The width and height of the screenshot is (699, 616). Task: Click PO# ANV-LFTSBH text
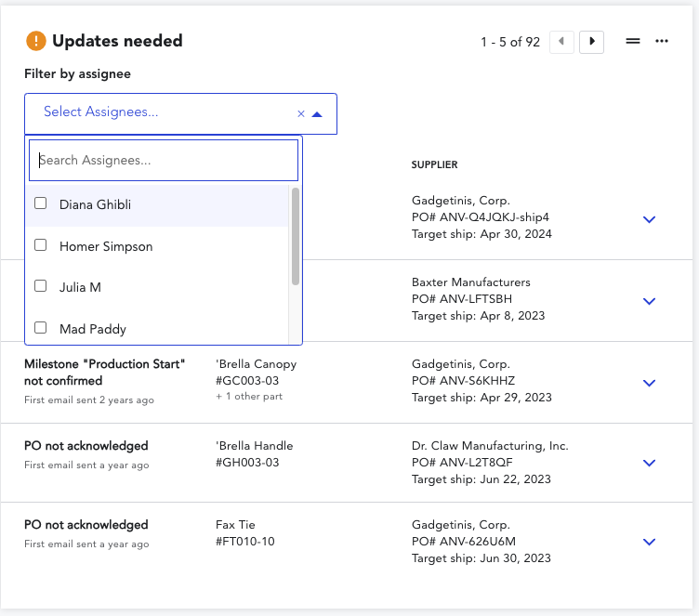click(462, 298)
